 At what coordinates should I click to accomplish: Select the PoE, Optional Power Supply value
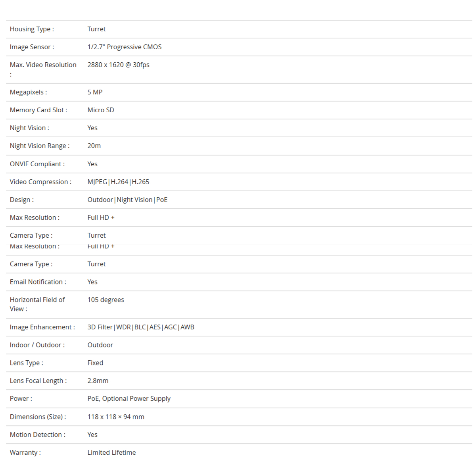click(x=129, y=398)
